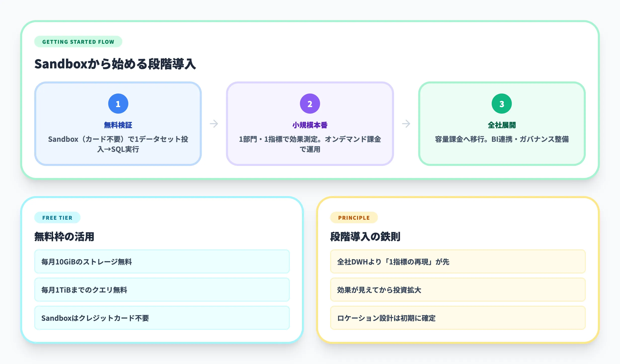
Task: Click the Sandboxはクレジットカード不要 entry
Action: tap(162, 318)
